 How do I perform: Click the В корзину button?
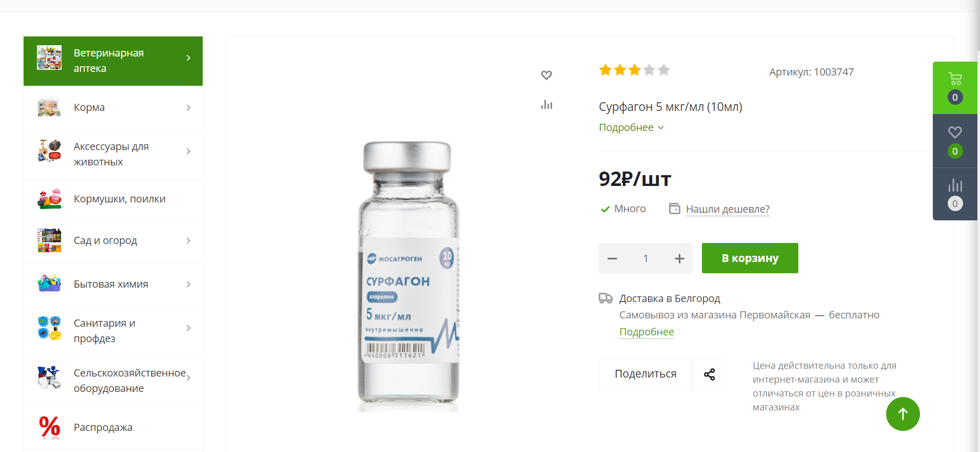(749, 258)
